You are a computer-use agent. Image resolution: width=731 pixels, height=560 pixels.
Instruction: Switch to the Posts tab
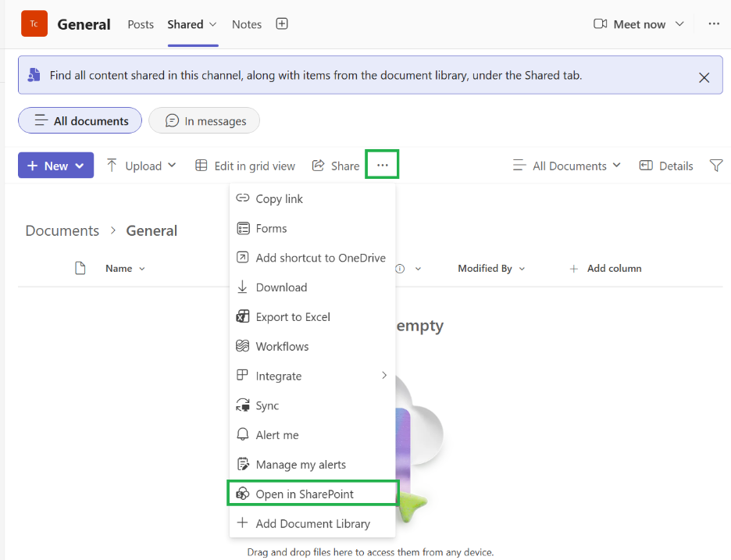click(141, 24)
